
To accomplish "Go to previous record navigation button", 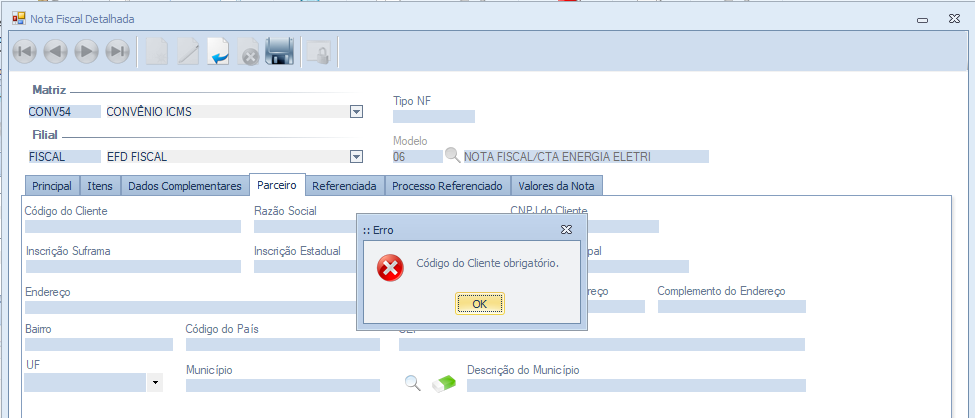I will click(56, 52).
